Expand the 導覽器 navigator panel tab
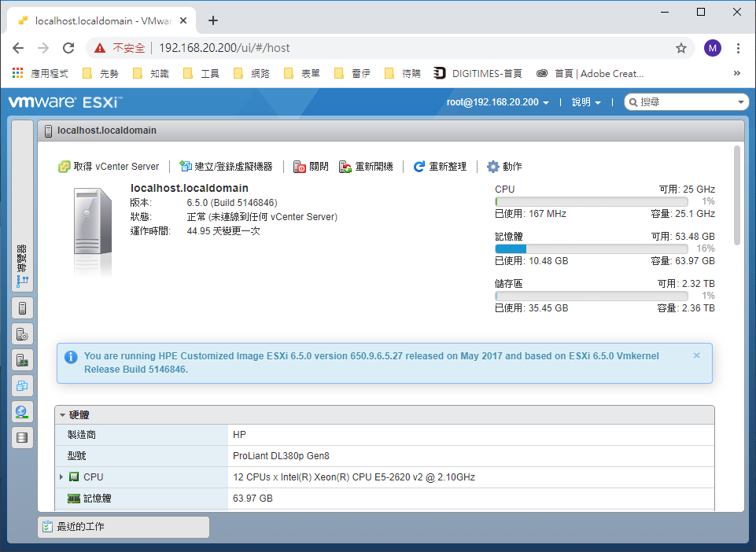Screen dimensions: 756x552 coord(22,206)
